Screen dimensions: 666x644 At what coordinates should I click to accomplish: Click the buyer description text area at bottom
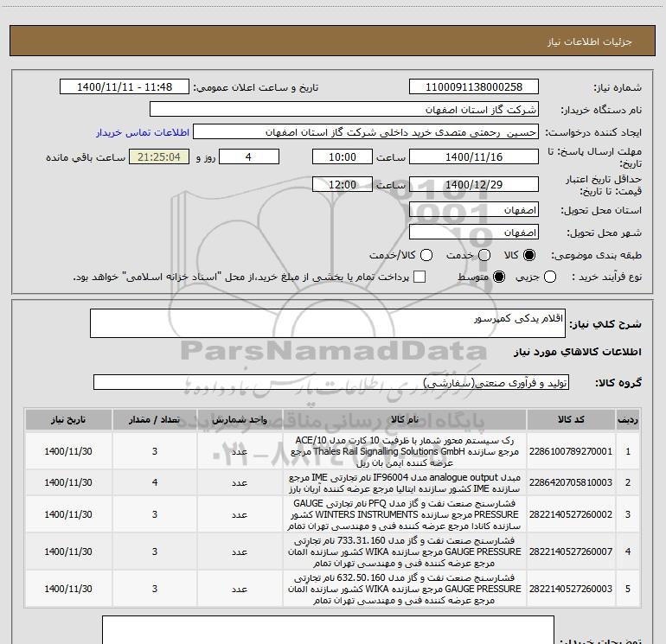328,630
